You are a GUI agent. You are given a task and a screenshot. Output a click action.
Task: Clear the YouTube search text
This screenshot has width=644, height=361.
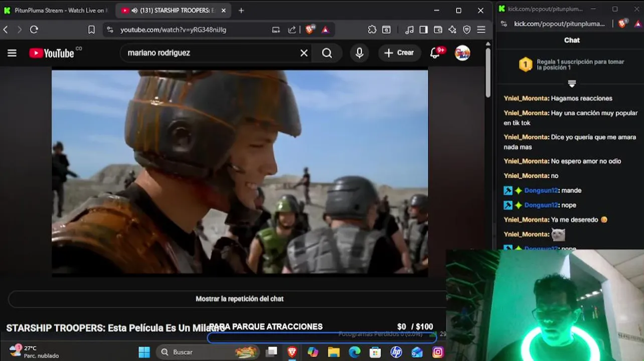304,53
